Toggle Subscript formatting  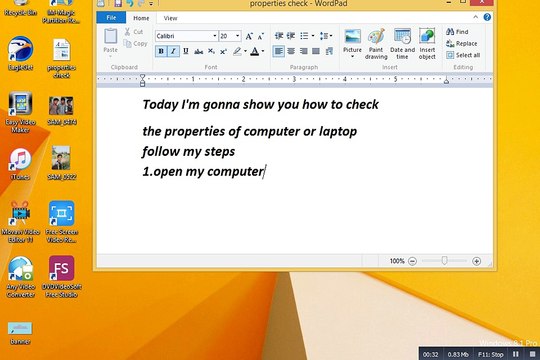coord(211,52)
